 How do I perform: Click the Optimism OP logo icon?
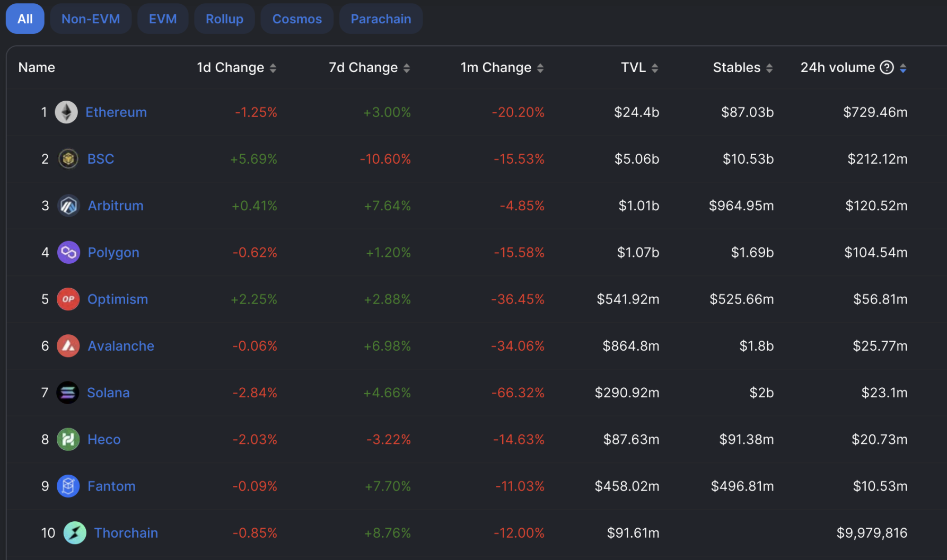click(x=68, y=299)
